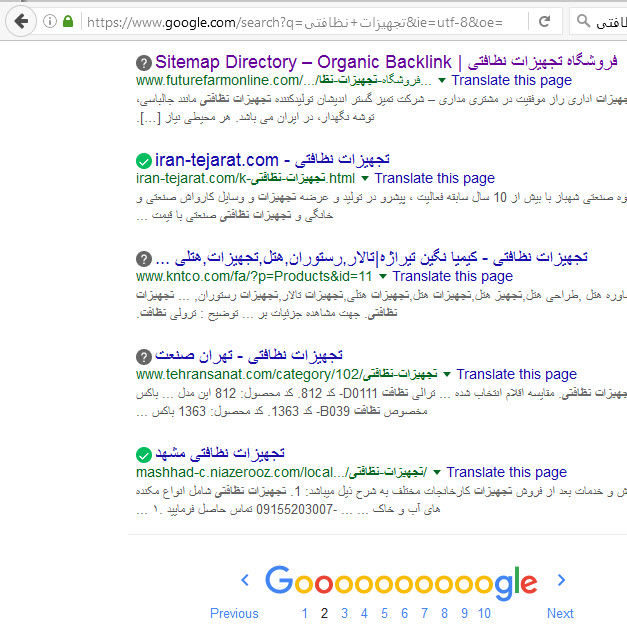Expand green arrow menu next to kntco.com URL
This screenshot has height=631, width=627.
(x=382, y=276)
